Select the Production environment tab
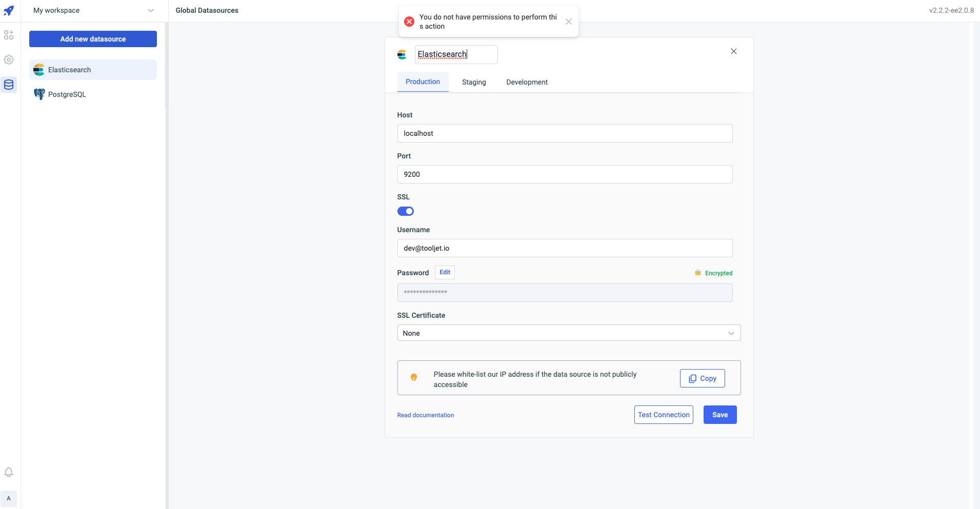 coord(423,82)
